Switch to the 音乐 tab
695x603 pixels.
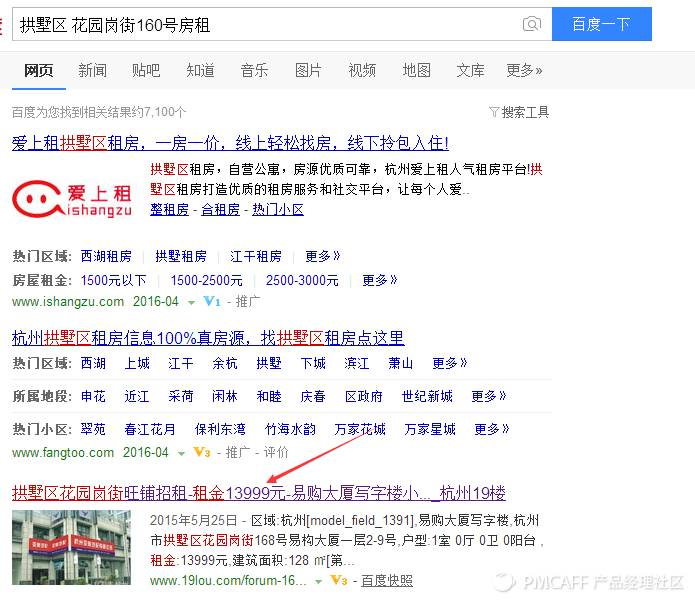(254, 70)
